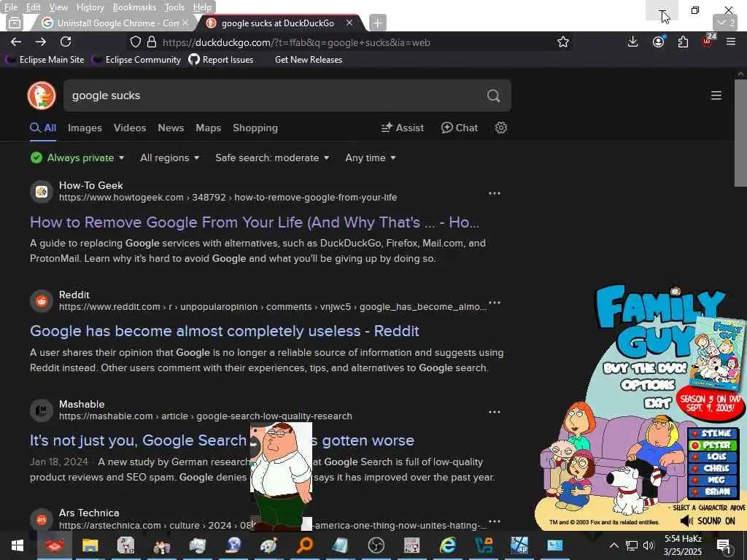Image resolution: width=747 pixels, height=560 pixels.
Task: Show hidden system tray icons
Action: 614,545
